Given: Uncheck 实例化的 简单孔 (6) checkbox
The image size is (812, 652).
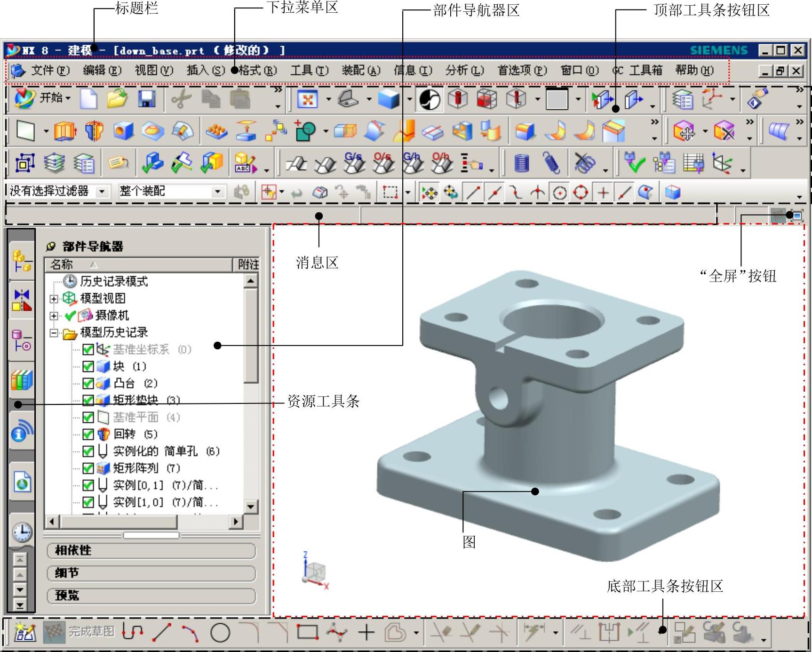Looking at the screenshot, I should click(88, 451).
